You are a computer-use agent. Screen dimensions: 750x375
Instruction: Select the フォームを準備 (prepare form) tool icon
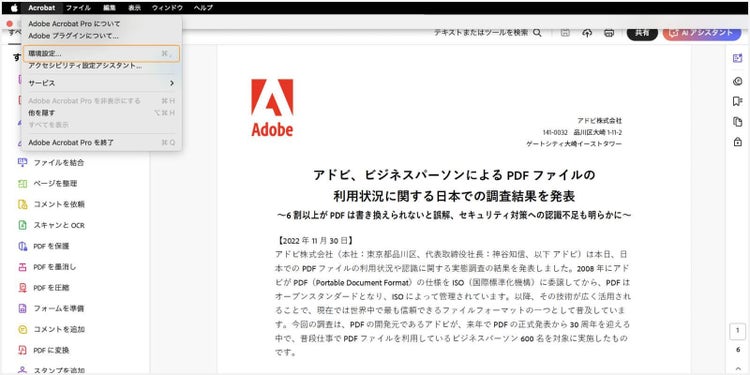point(22,309)
